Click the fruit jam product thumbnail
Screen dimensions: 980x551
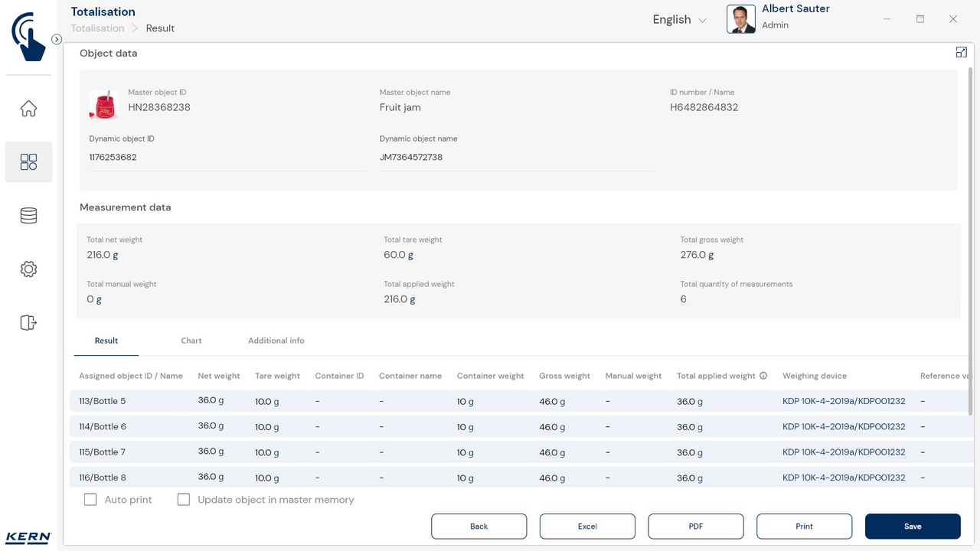pyautogui.click(x=103, y=104)
